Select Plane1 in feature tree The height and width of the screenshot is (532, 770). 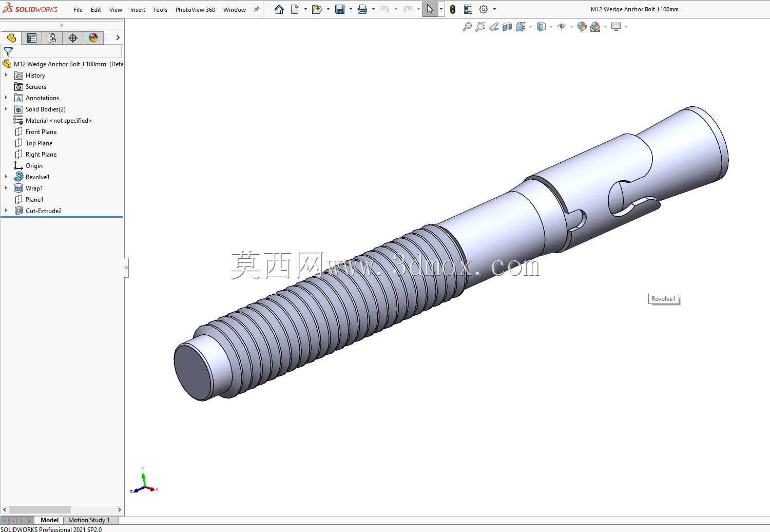[x=34, y=200]
